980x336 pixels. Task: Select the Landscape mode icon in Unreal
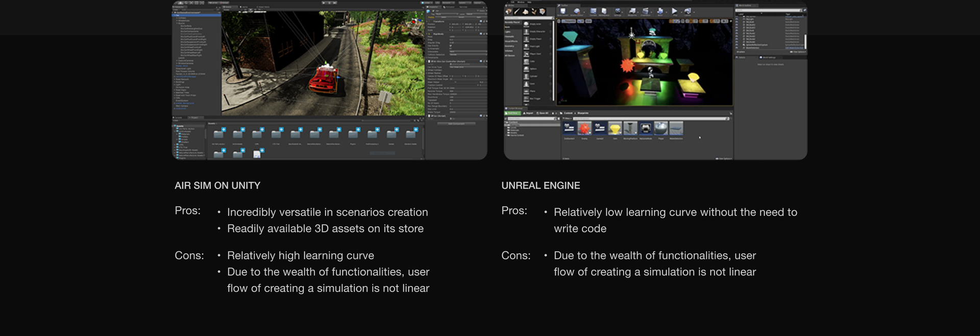pos(526,11)
